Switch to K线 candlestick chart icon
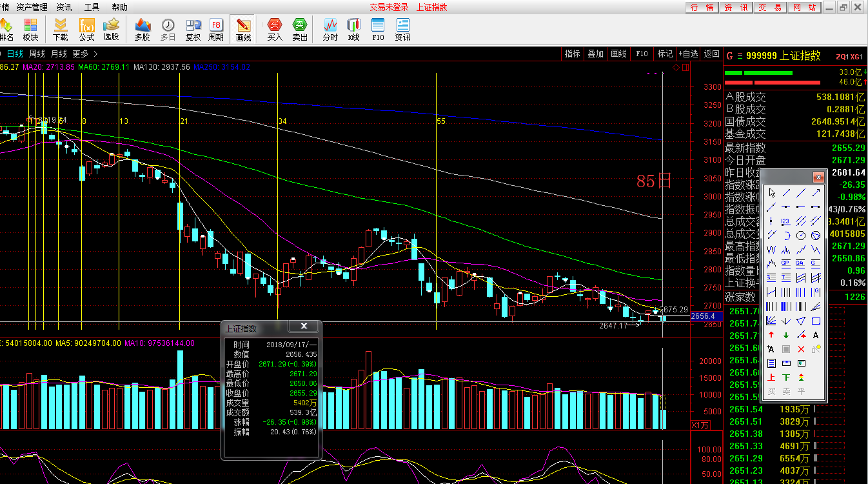This screenshot has width=868, height=484. (x=353, y=30)
